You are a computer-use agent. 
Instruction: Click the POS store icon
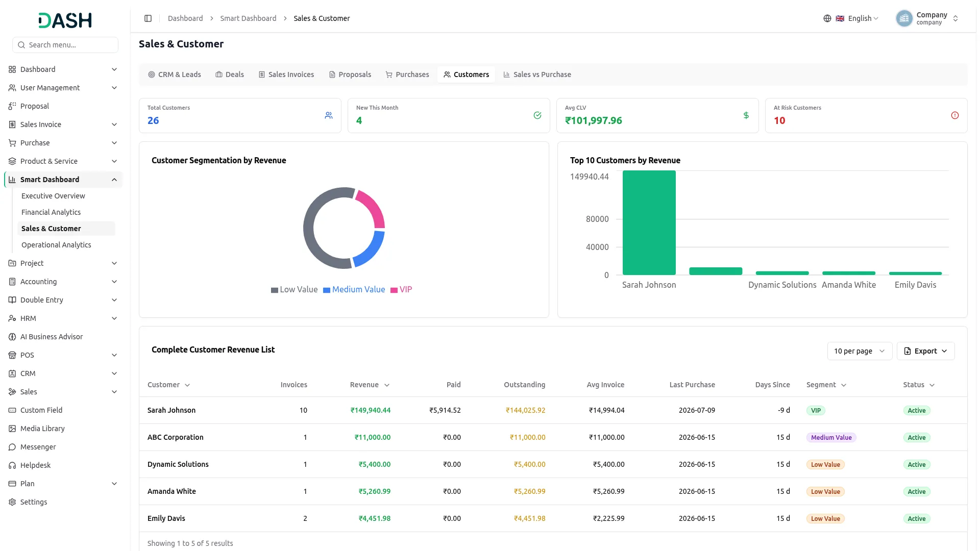click(12, 355)
